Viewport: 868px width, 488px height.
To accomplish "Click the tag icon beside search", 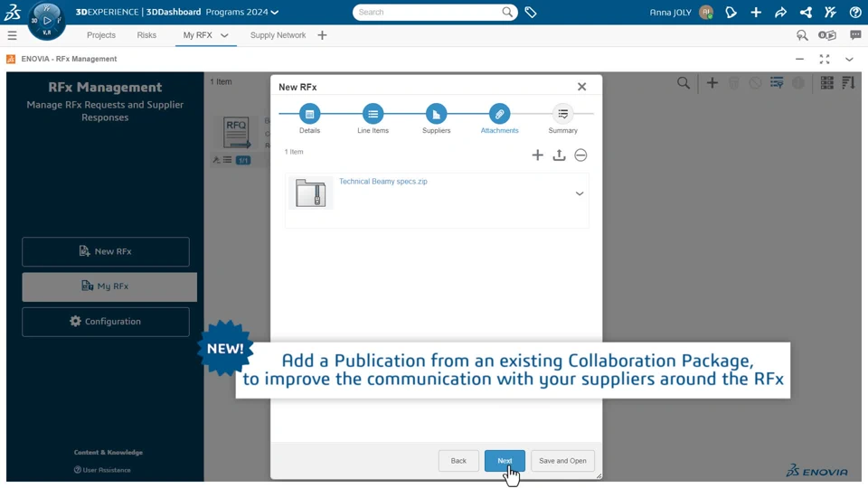I will point(531,12).
